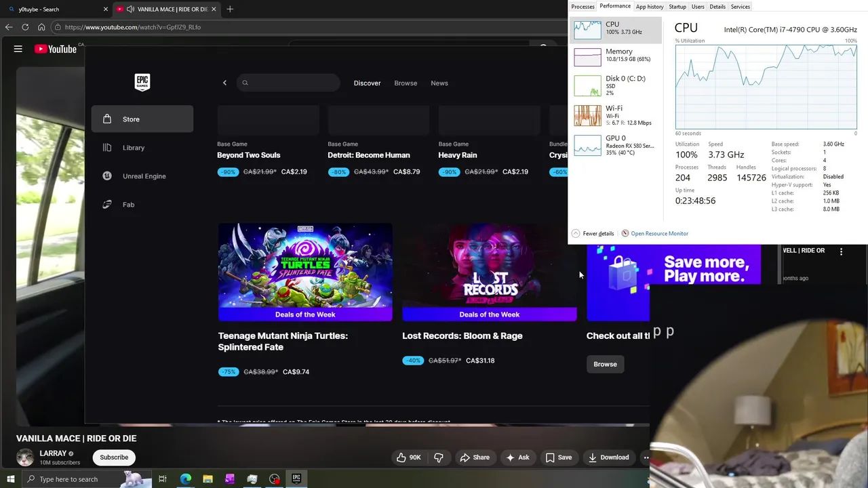Screen dimensions: 868x488
Task: Switch to Browse tab in Epic store
Action: [406, 83]
